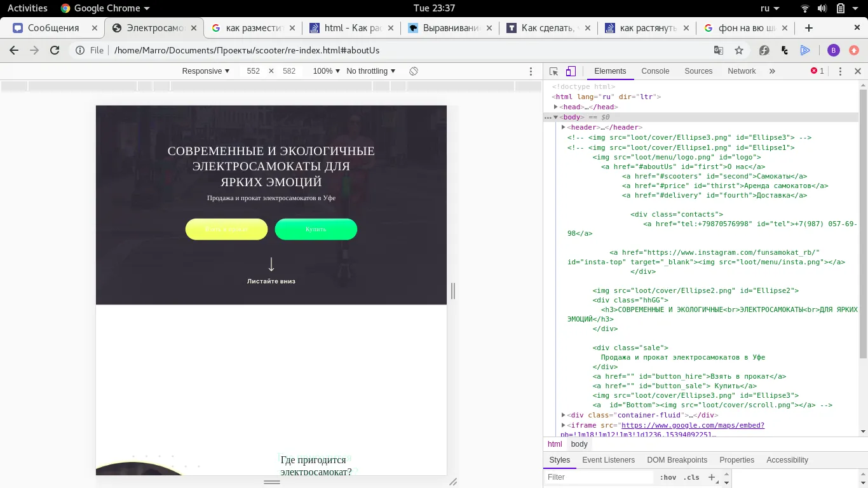Open the Properties pane tab

(736, 460)
